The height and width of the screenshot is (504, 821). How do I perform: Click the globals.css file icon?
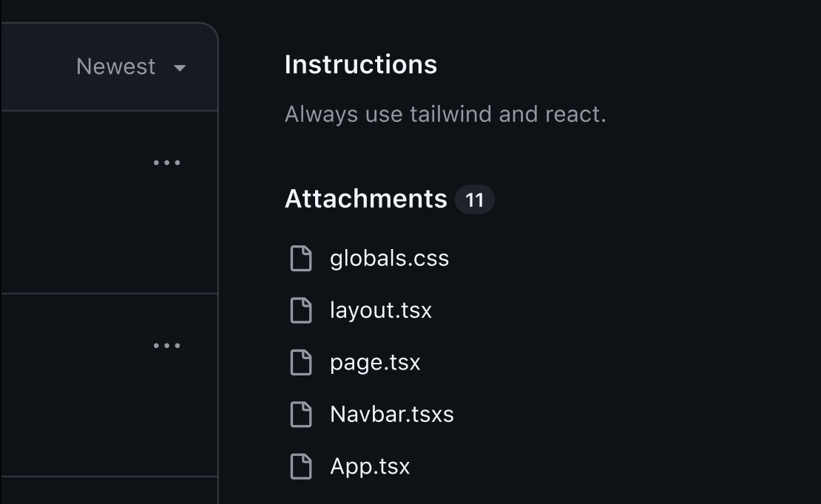point(300,259)
